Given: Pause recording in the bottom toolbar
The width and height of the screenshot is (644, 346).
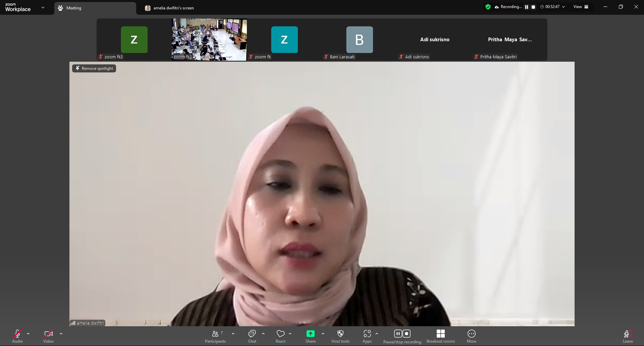Looking at the screenshot, I should (398, 334).
